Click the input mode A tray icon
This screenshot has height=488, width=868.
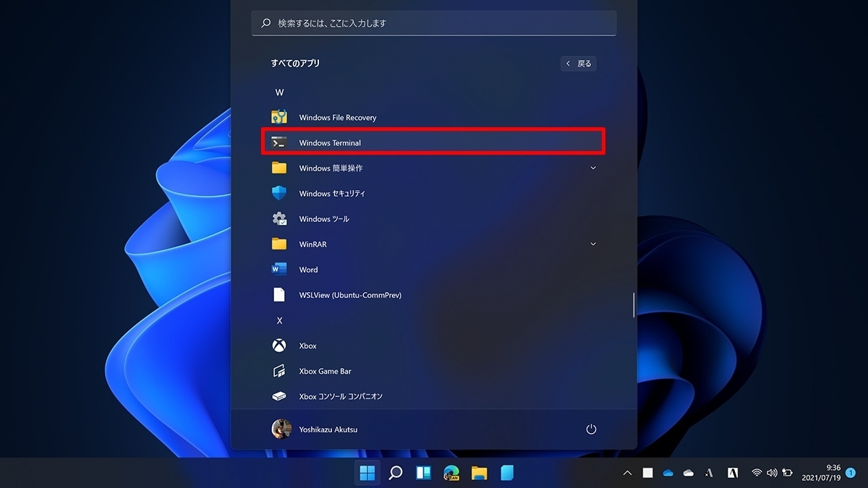(x=710, y=473)
